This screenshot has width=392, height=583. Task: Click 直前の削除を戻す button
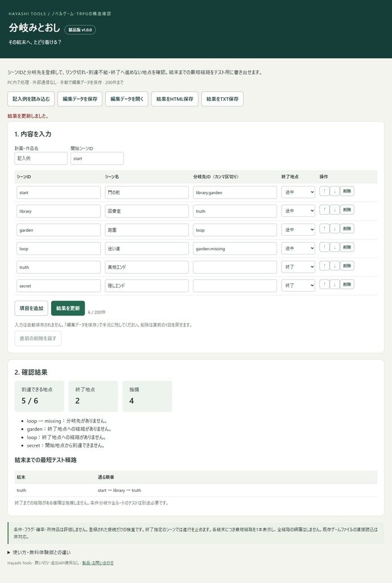(38, 338)
